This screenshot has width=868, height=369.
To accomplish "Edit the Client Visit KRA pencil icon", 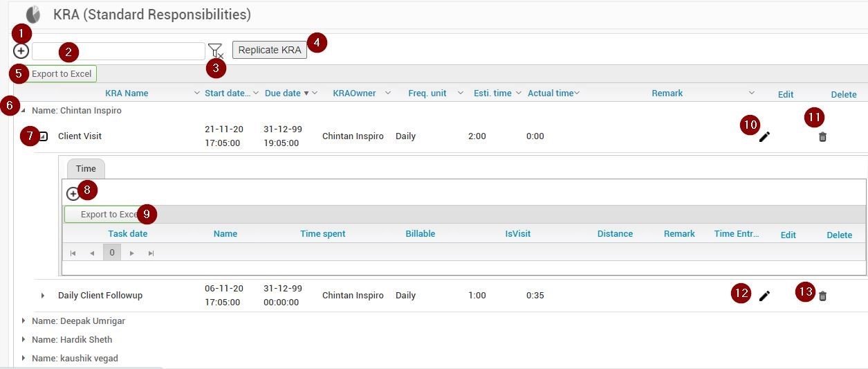I will point(764,137).
